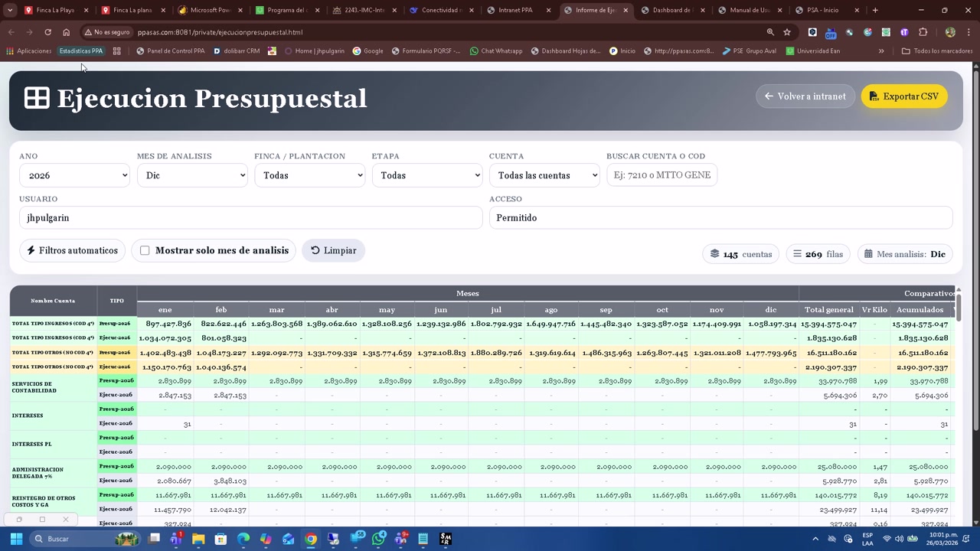The image size is (980, 551).
Task: Click the No es seguro site info chip
Action: [x=107, y=32]
